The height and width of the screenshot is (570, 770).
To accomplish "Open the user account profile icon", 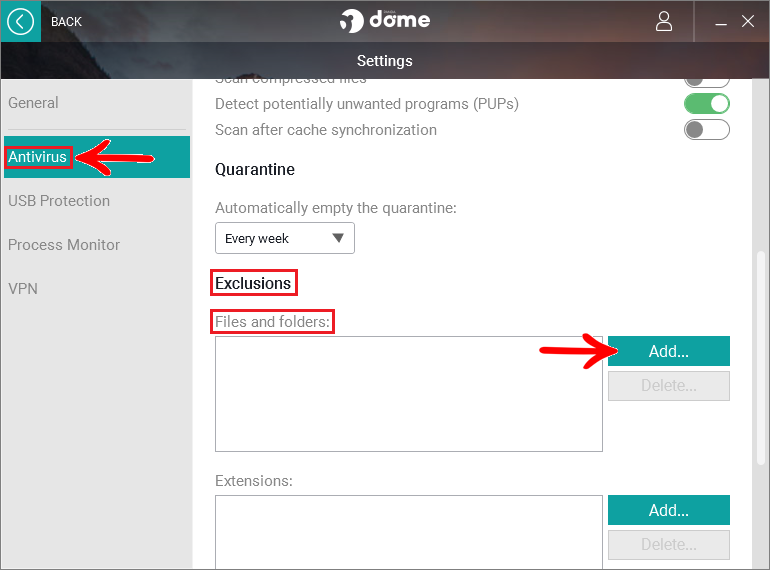I will pos(664,22).
